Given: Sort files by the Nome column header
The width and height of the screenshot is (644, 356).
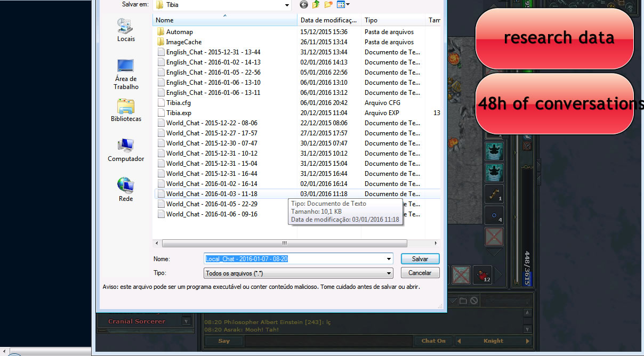Looking at the screenshot, I should point(224,20).
